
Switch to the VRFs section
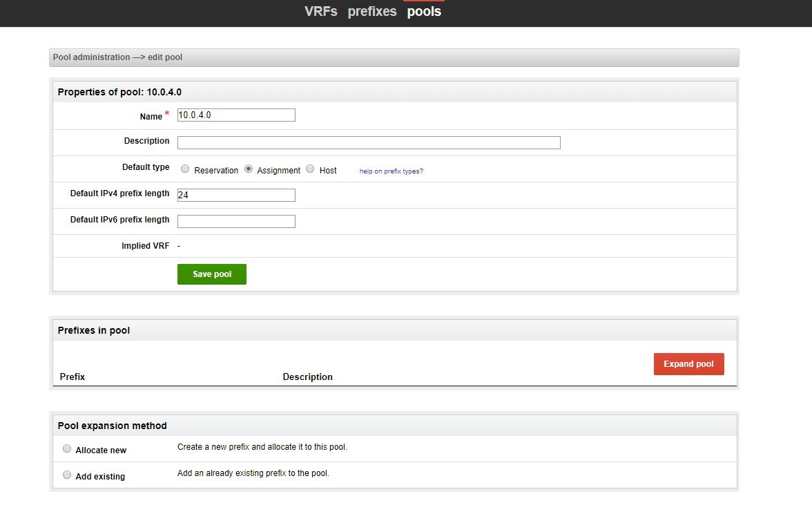pyautogui.click(x=320, y=11)
